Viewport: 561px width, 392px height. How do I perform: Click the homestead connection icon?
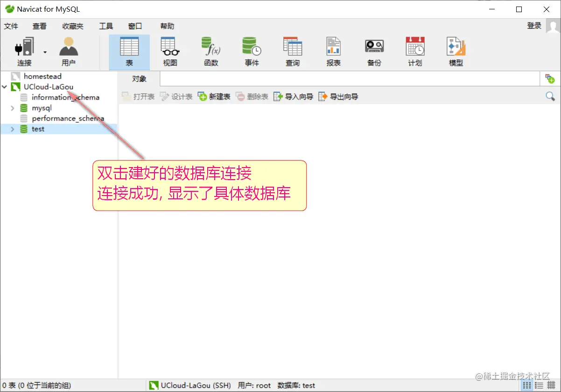tap(16, 76)
